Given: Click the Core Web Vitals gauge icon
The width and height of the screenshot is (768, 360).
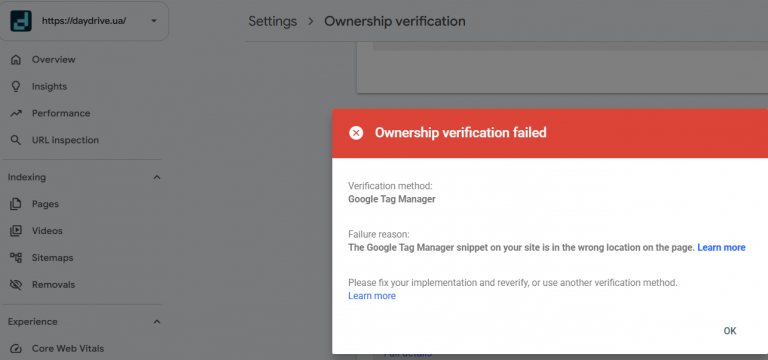Looking at the screenshot, I should pos(16,349).
